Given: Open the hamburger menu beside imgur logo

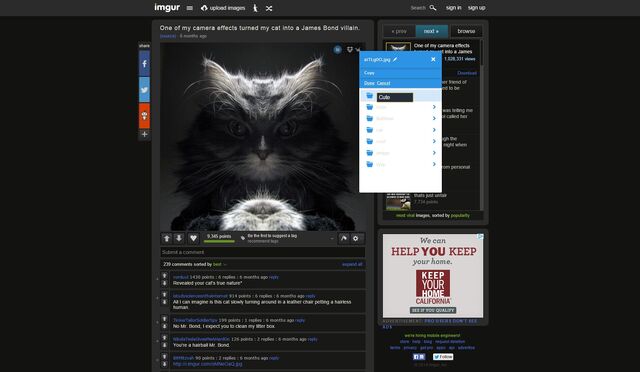Looking at the screenshot, I should (189, 8).
